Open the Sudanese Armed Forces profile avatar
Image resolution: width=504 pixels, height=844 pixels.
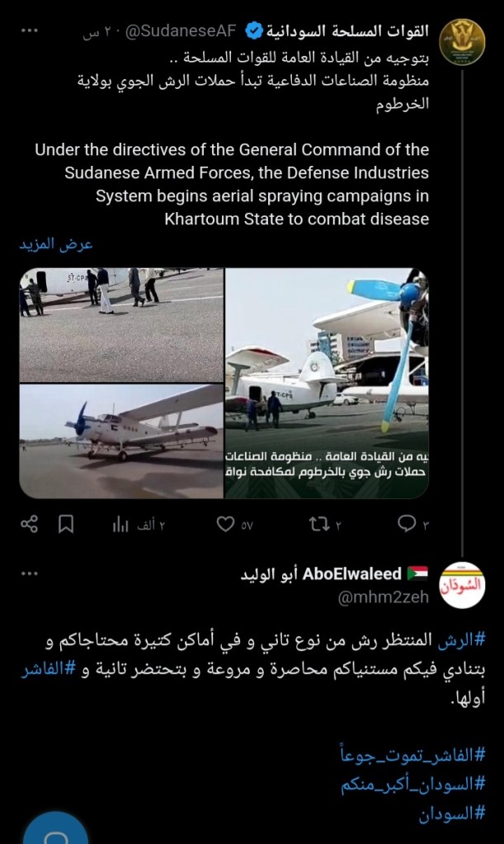(x=462, y=42)
